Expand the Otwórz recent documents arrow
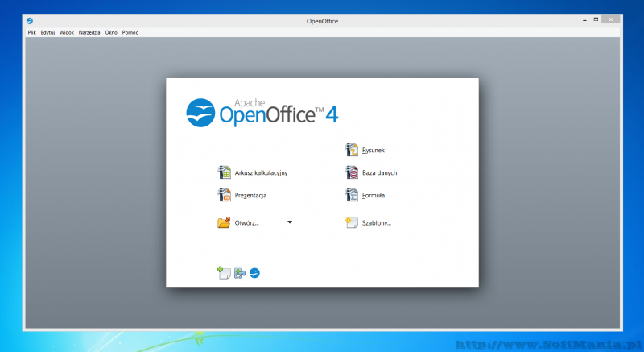 click(x=290, y=222)
